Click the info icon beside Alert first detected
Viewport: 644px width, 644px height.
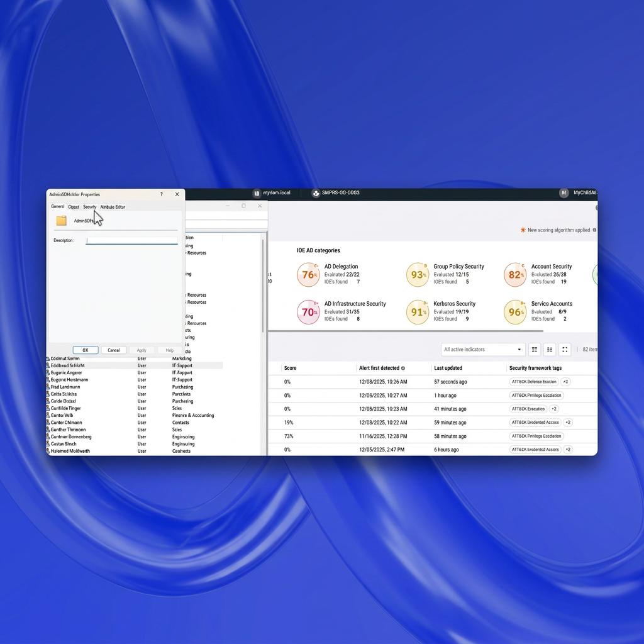403,369
